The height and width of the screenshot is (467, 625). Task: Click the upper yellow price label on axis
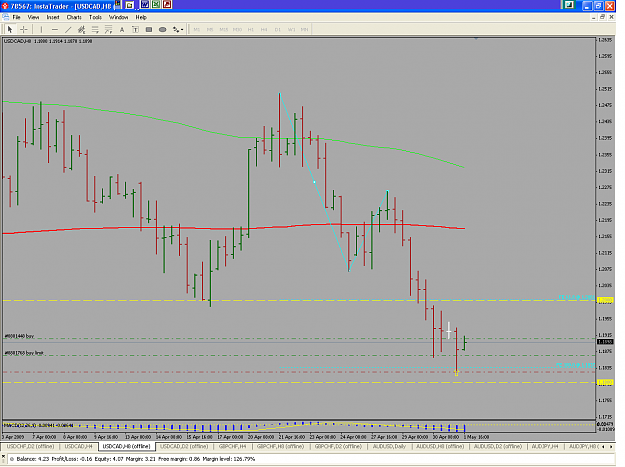605,300
